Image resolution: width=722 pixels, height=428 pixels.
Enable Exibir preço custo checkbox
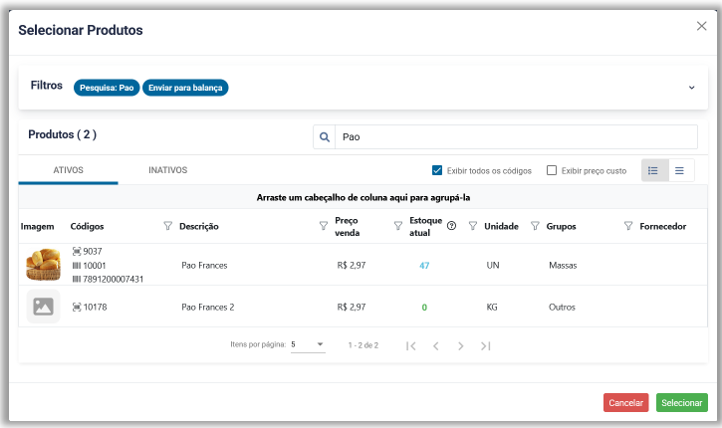[x=552, y=170]
